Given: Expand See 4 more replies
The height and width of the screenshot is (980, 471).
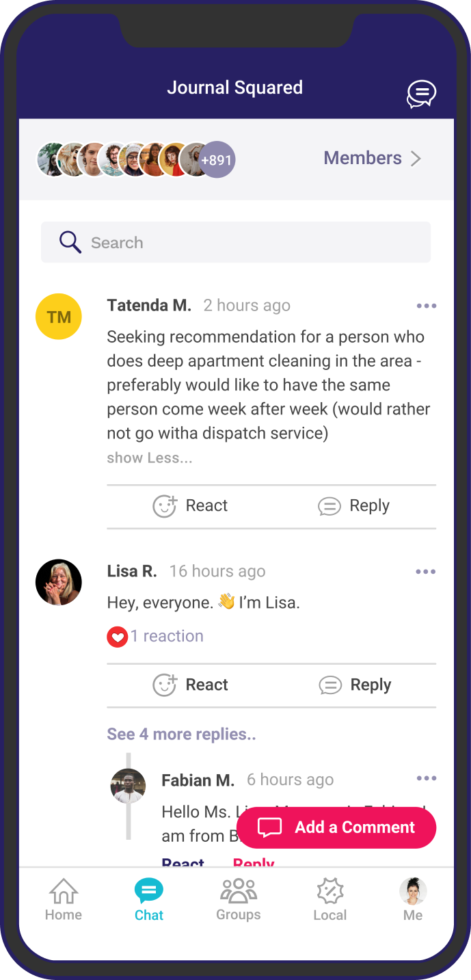Looking at the screenshot, I should [x=181, y=734].
